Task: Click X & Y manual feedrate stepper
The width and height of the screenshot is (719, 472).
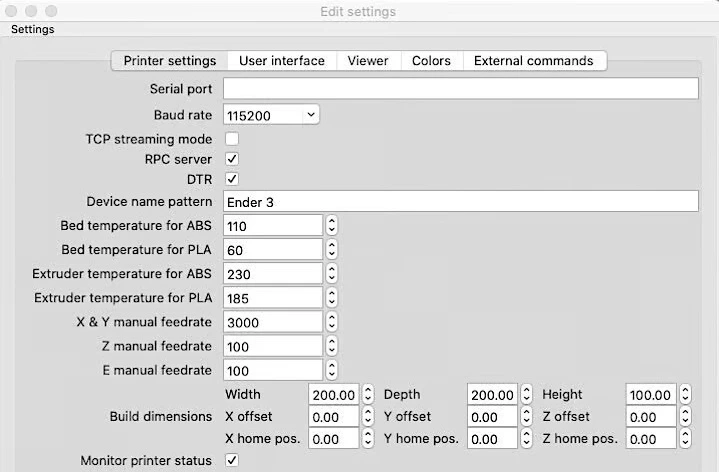Action: pos(332,322)
